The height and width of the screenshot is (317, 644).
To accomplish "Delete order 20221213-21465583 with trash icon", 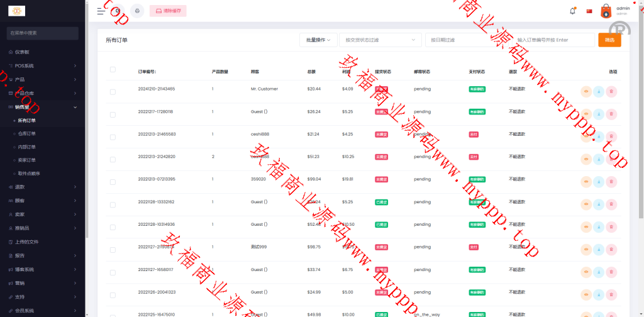I will [x=611, y=137].
